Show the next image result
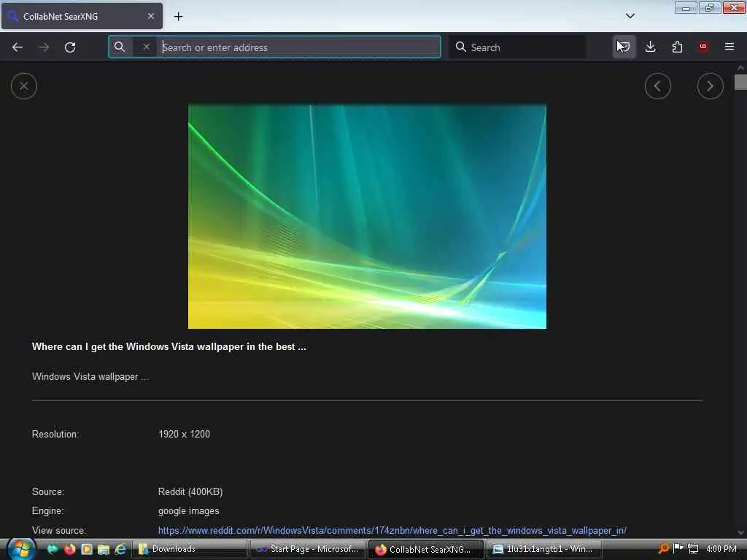 click(x=710, y=86)
